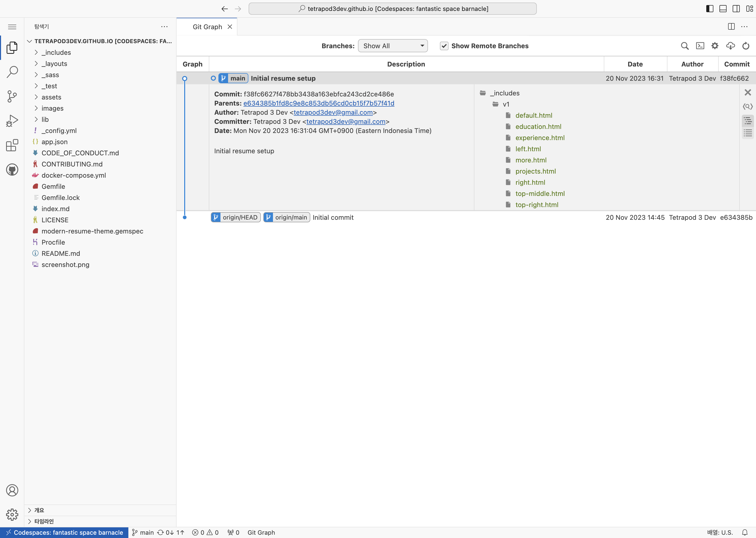The height and width of the screenshot is (538, 756).
Task: Click the Git Graph find magnifier icon
Action: (685, 46)
